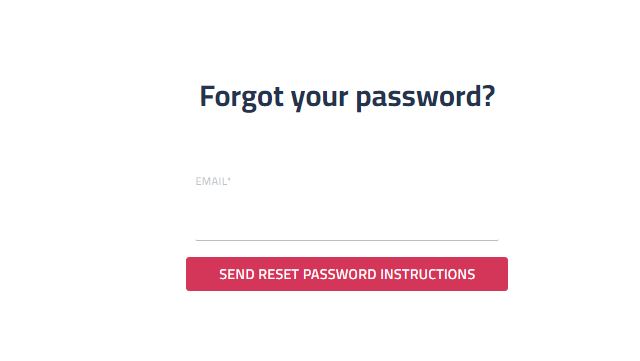Click the word 'SEND' on red button
This screenshot has height=361, width=640.
[237, 274]
